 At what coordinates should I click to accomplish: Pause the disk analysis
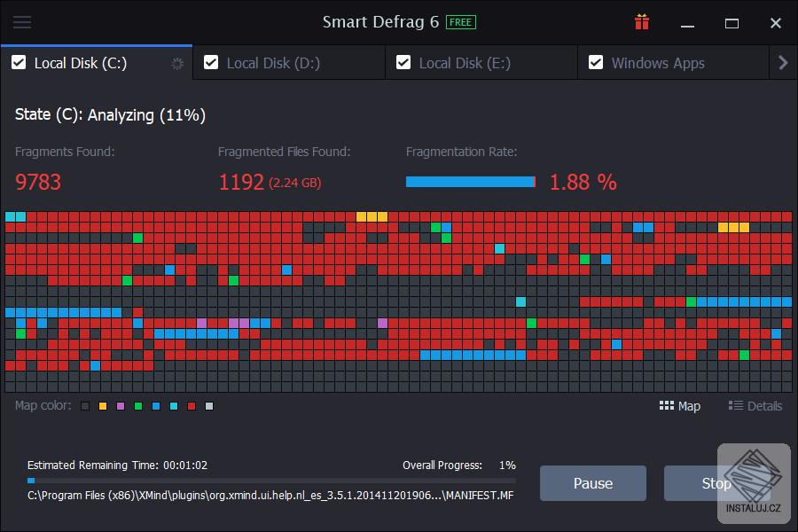[593, 483]
